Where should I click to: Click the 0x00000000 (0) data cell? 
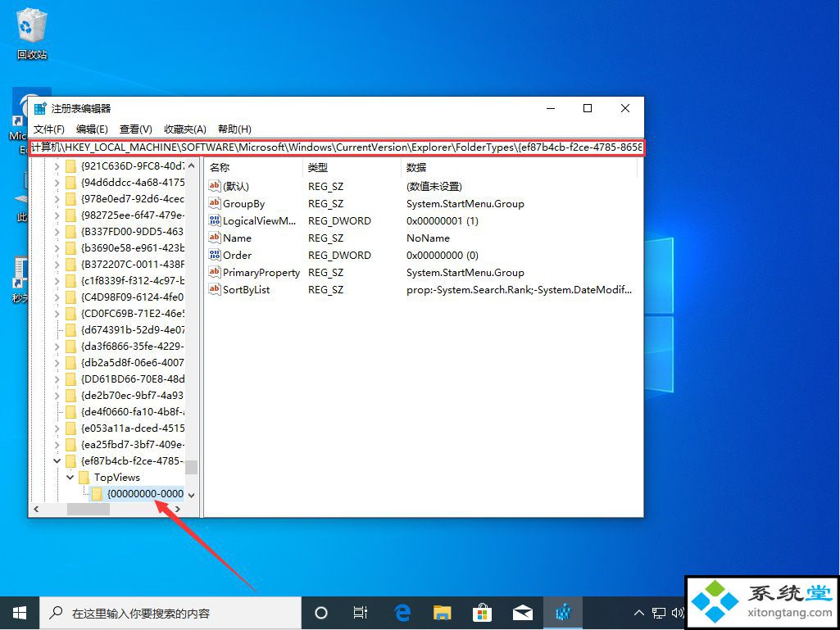[443, 255]
